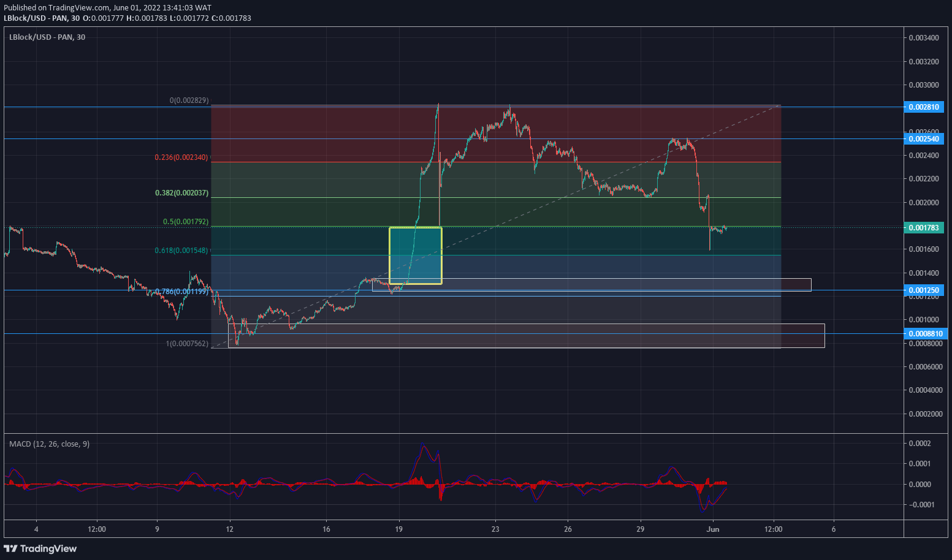This screenshot has width=952, height=560.
Task: Click the 29 date label on time axis
Action: [641, 529]
